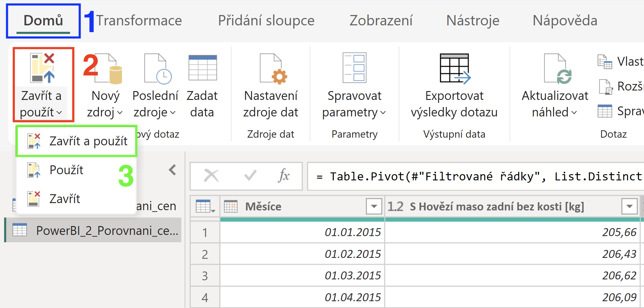Click the cell value 206,62
Image resolution: width=644 pixels, height=308 pixels.
[x=512, y=276]
